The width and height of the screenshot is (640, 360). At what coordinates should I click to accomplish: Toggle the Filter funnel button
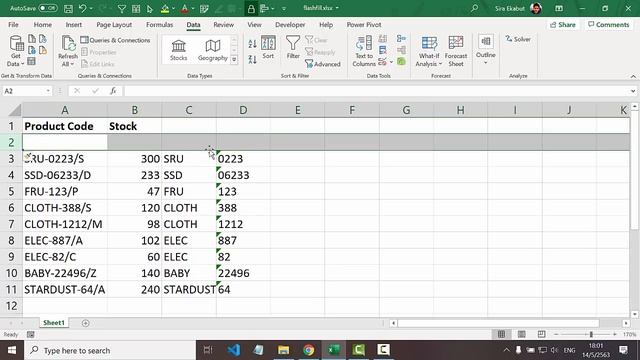(x=293, y=48)
